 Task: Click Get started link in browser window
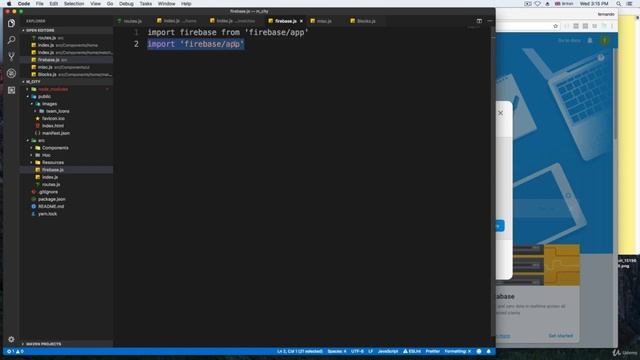coord(560,336)
